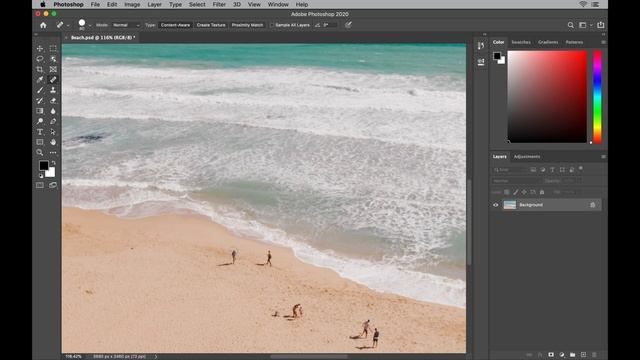Select the Rectangular Marquee tool
640x360 pixels.
point(53,49)
